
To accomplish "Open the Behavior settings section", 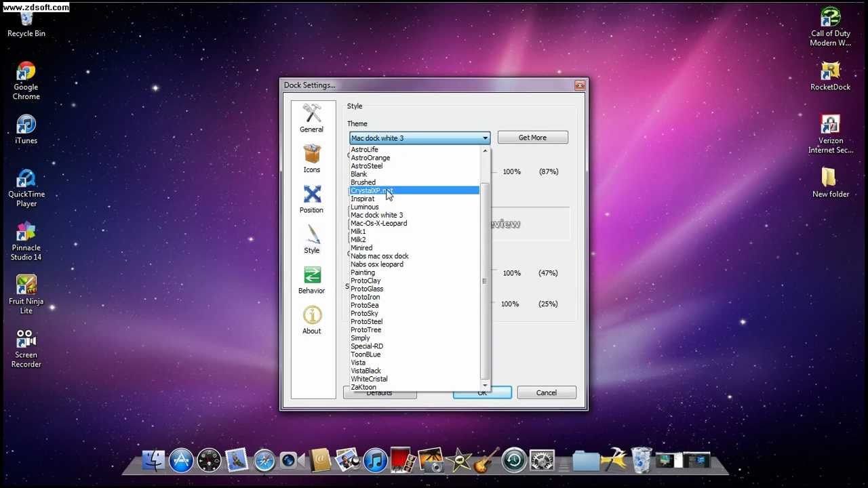I will click(312, 280).
